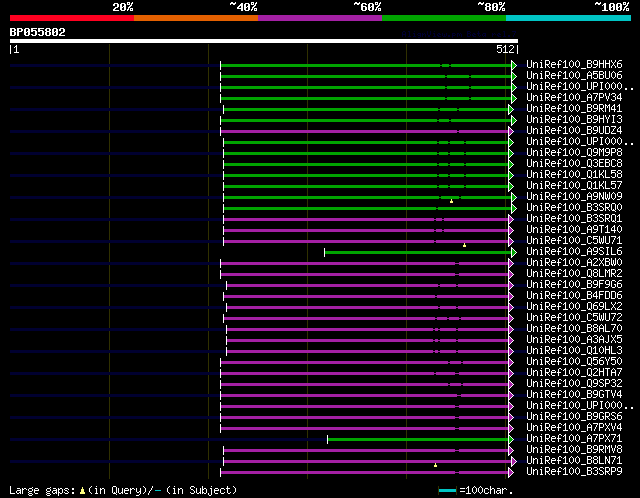Select the UniRef100_B9RMV8 label
Viewport: 640px width, 498px height.
click(574, 450)
